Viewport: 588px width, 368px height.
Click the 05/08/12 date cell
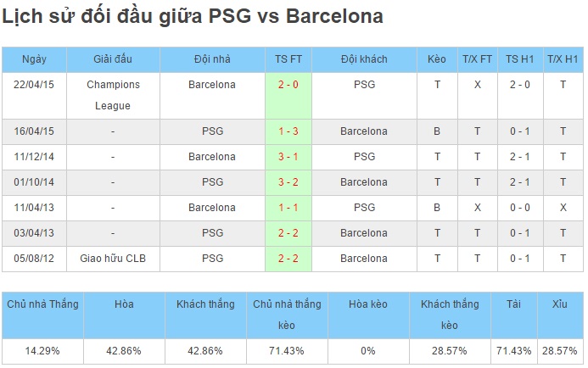[34, 259]
